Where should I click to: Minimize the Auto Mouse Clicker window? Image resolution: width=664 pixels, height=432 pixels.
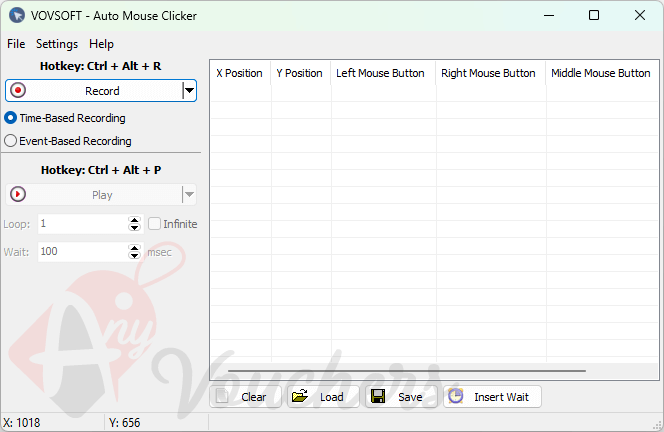tap(549, 16)
